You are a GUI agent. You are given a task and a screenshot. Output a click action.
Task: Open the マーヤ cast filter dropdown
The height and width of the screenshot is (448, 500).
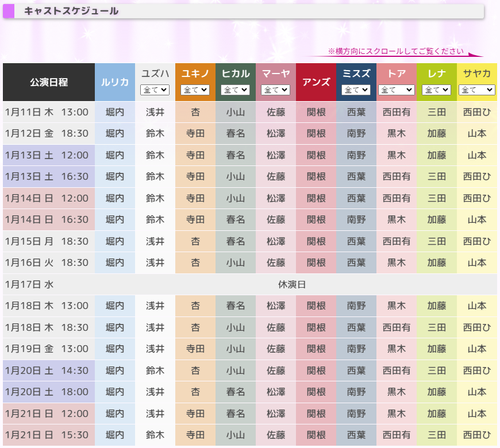(276, 90)
